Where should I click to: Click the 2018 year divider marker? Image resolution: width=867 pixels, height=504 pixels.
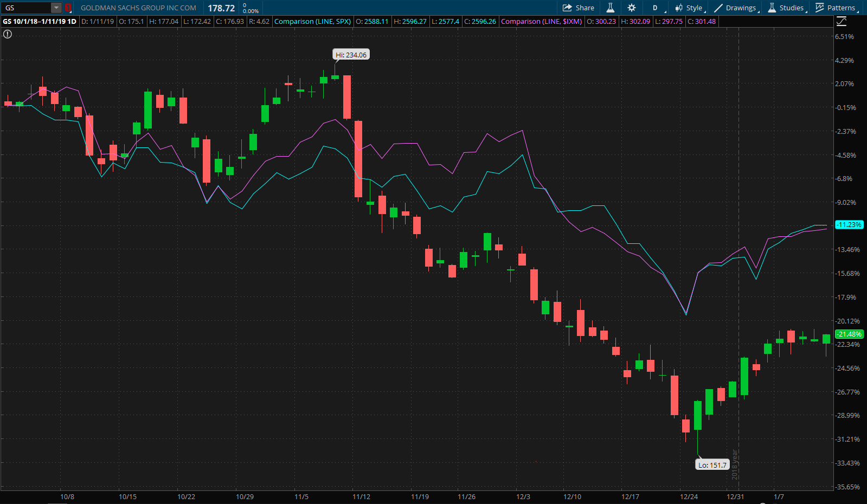(x=735, y=464)
